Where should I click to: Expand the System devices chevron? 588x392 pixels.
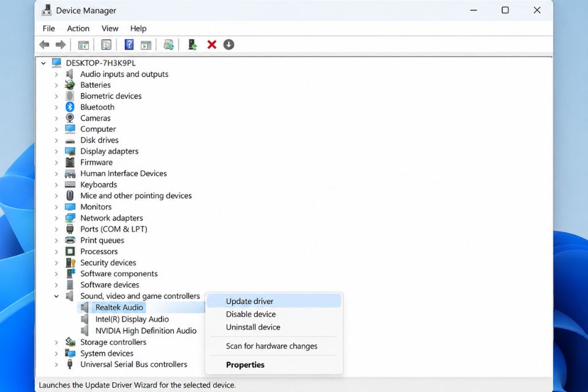pos(56,353)
